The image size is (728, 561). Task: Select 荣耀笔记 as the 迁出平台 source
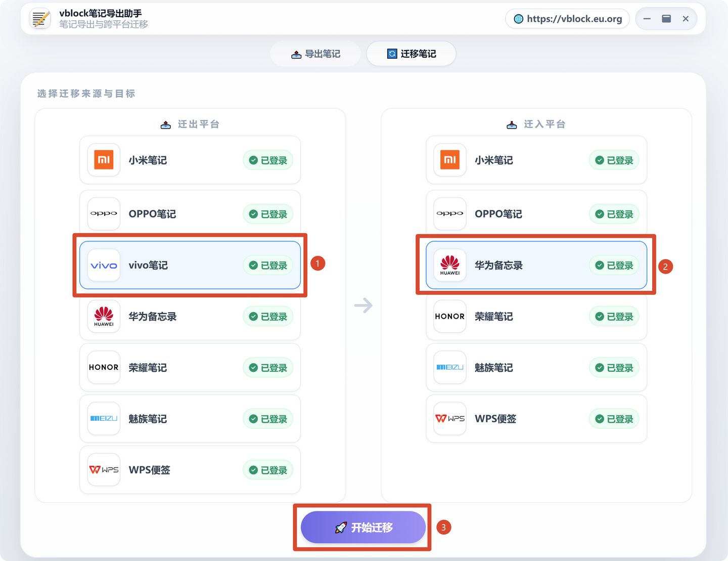coord(190,367)
